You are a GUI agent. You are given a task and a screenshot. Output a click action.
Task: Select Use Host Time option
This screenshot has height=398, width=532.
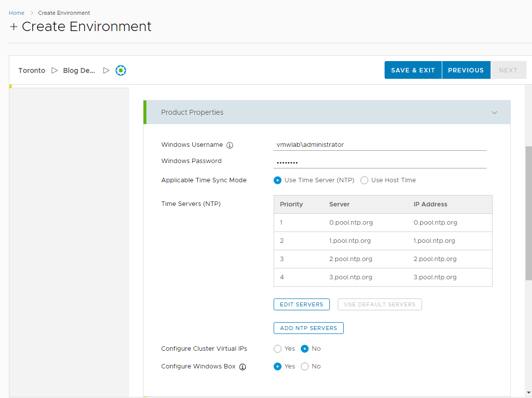(x=364, y=180)
